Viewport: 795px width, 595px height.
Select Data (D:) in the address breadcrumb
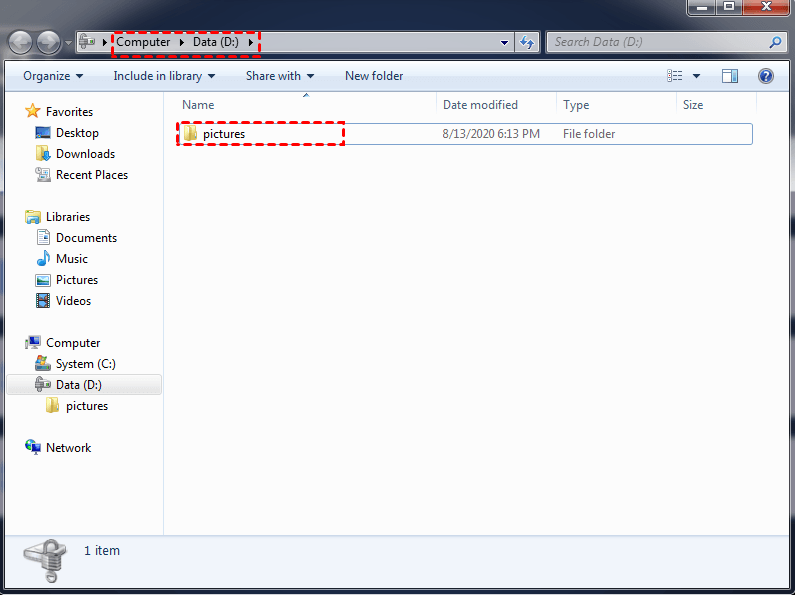pyautogui.click(x=216, y=42)
